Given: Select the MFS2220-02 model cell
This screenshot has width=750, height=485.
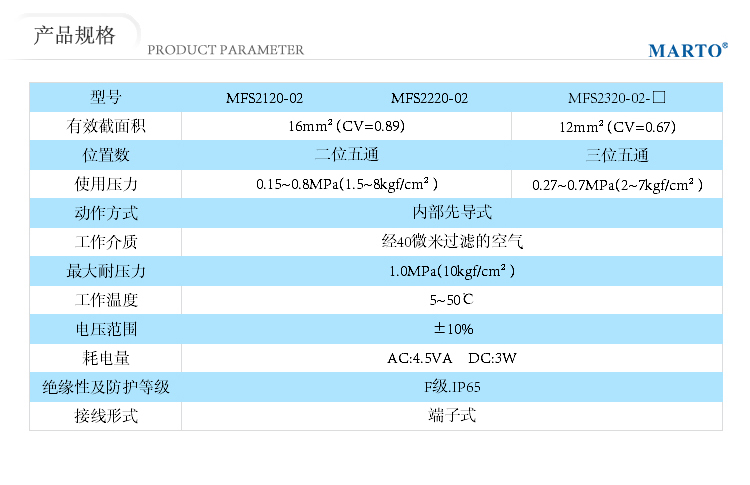Looking at the screenshot, I should (x=429, y=99).
